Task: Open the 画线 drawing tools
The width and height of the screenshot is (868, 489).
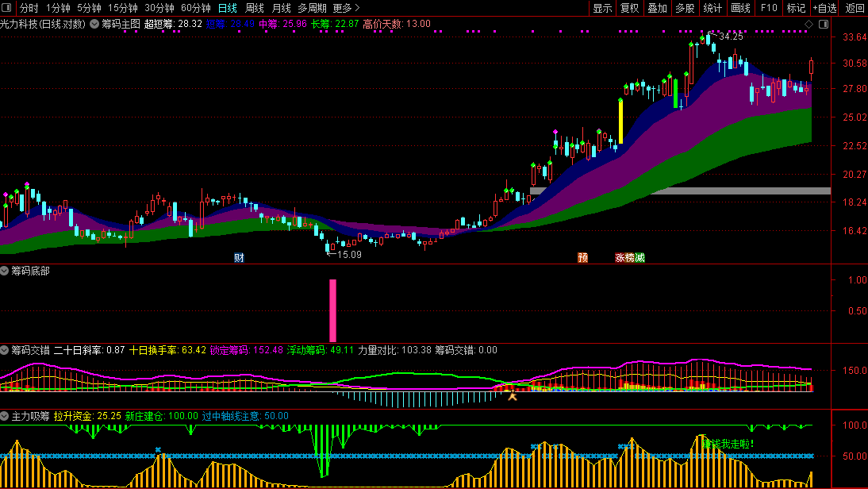Action: (x=740, y=8)
